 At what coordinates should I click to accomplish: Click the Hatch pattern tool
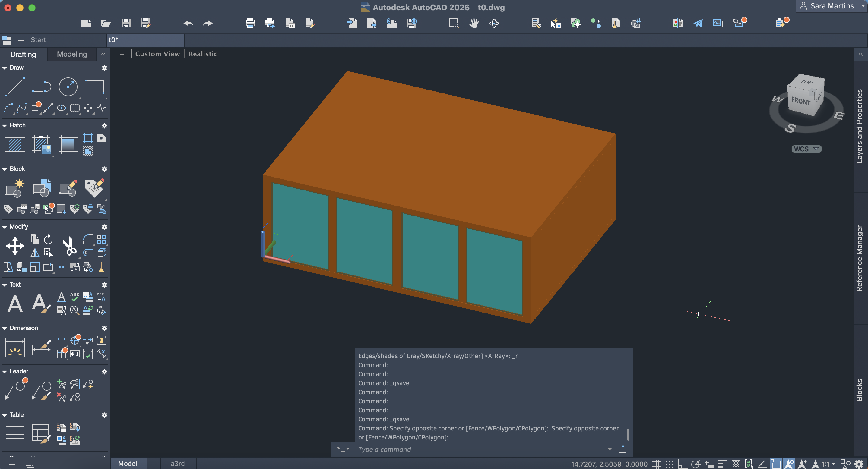tap(15, 144)
